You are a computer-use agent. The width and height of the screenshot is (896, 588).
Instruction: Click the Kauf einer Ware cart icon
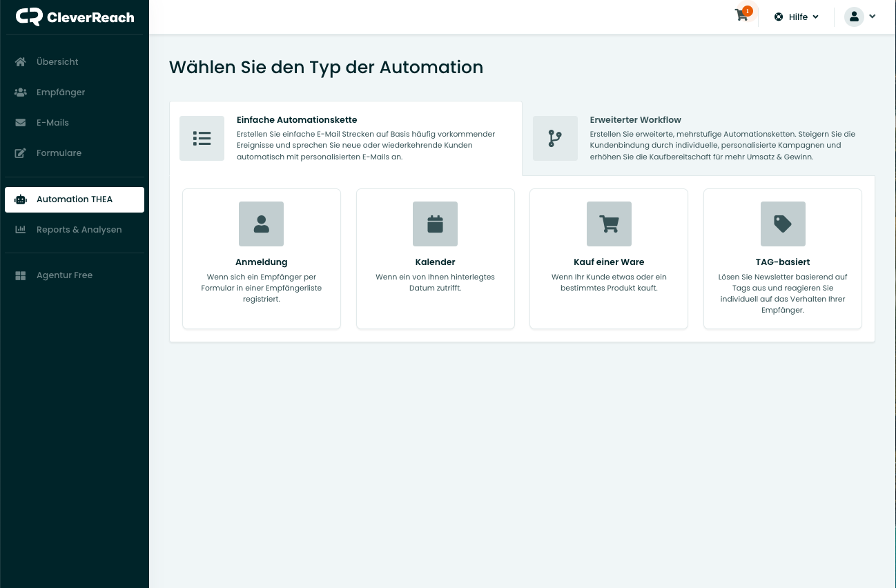609,224
